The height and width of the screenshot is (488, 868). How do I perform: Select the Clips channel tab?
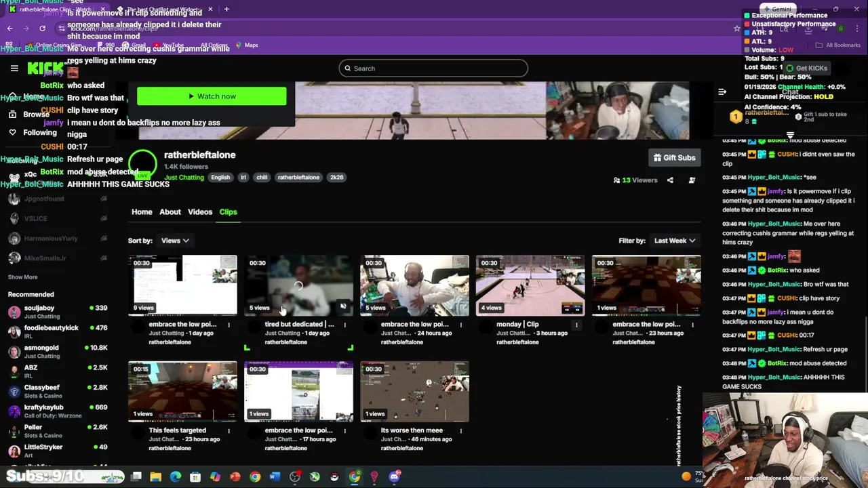point(228,212)
